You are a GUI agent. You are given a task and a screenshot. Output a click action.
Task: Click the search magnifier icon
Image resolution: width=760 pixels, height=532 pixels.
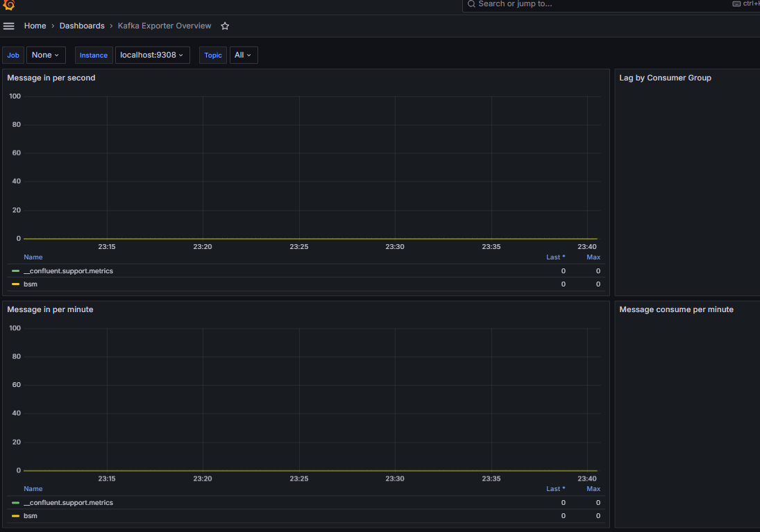471,4
